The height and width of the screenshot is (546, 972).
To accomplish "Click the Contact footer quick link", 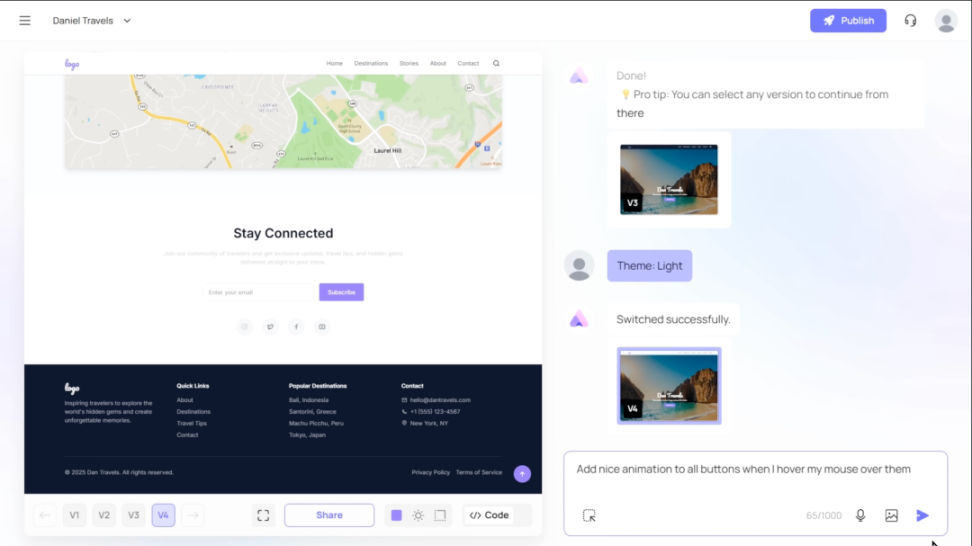I will click(187, 435).
